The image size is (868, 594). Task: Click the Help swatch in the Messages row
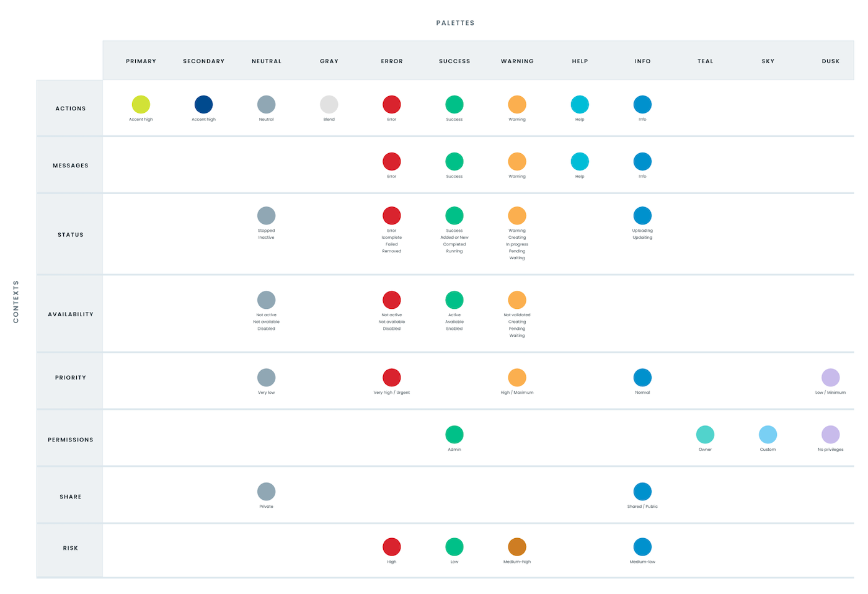pyautogui.click(x=579, y=161)
